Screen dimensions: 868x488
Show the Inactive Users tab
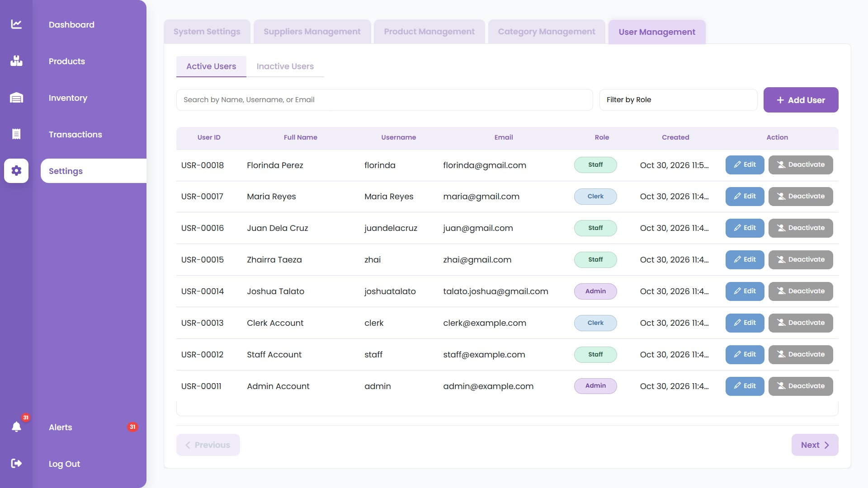click(285, 66)
